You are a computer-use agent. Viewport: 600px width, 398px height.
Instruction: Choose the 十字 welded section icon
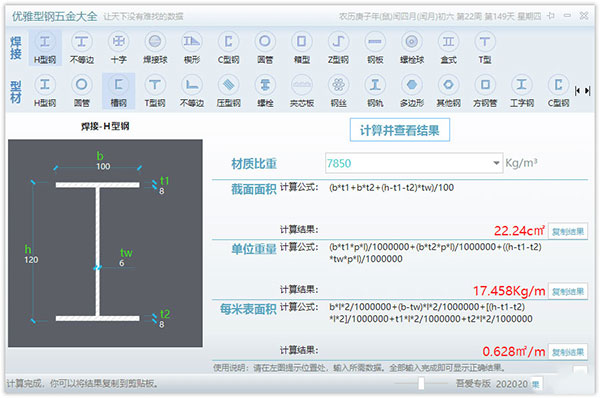[x=118, y=48]
